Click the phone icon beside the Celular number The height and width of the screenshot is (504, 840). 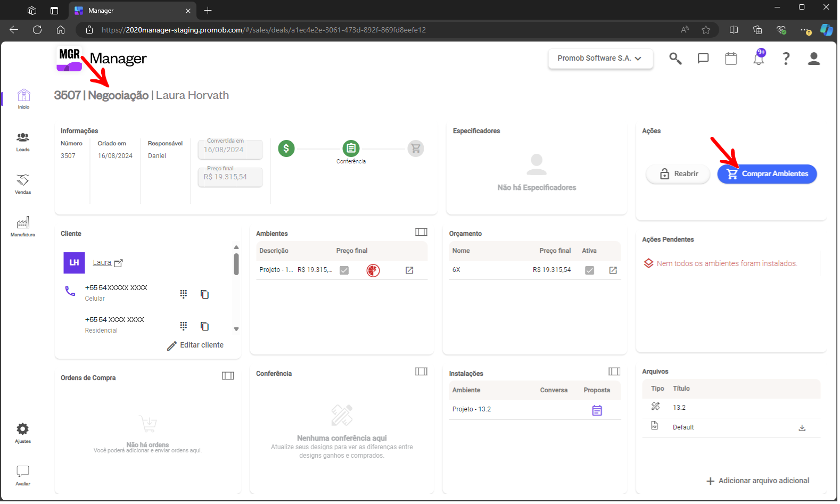pos(70,291)
